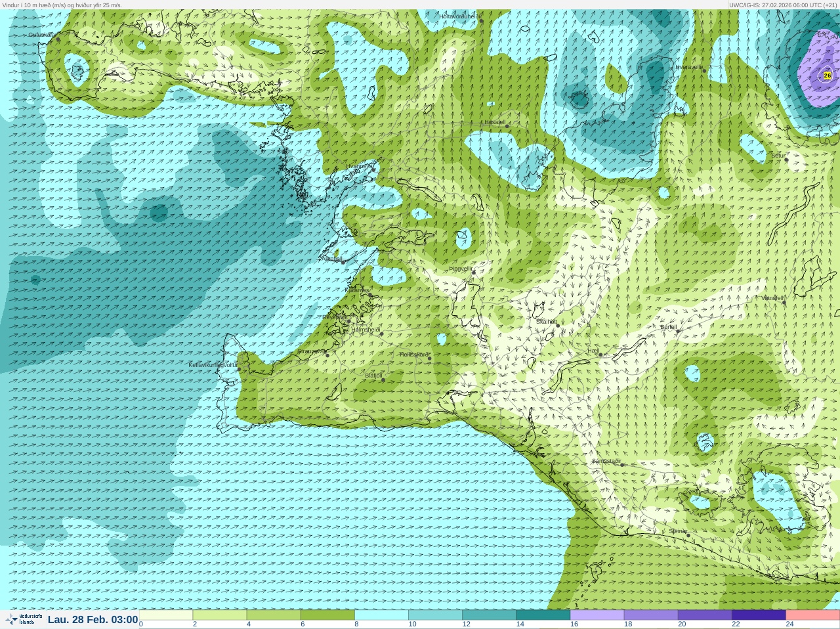Click the Straumsvík station label

(311, 351)
